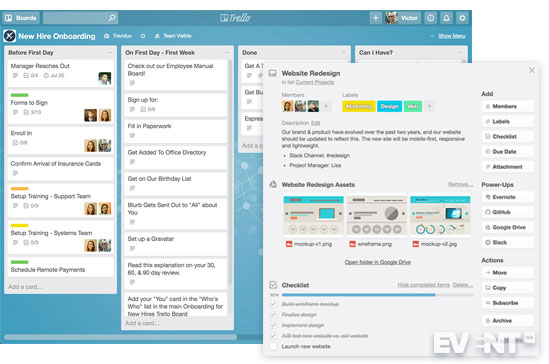The width and height of the screenshot is (549, 364).
Task: Click the Team Visible visibility option
Action: tap(173, 36)
